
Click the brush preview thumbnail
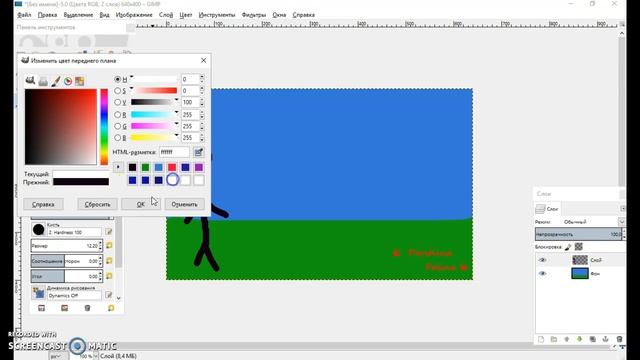click(38, 229)
